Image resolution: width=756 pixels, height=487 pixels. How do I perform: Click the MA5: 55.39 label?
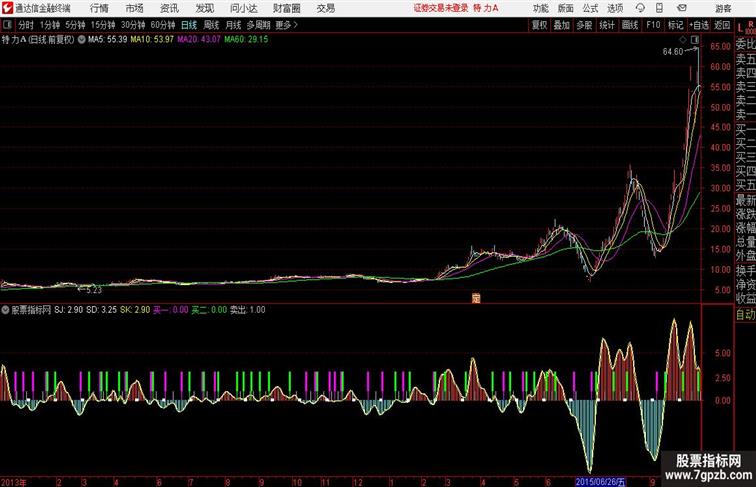click(x=108, y=40)
